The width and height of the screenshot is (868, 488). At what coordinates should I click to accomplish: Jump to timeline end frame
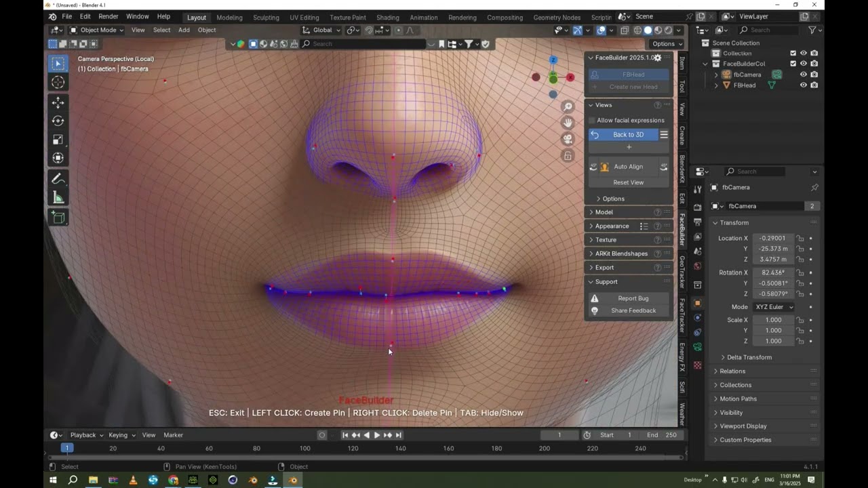coord(399,435)
